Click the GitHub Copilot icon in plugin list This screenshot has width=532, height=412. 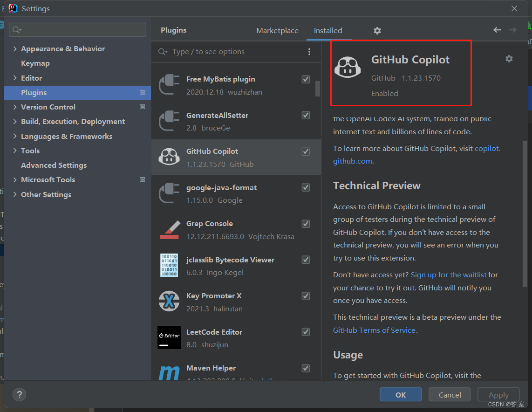pyautogui.click(x=169, y=157)
